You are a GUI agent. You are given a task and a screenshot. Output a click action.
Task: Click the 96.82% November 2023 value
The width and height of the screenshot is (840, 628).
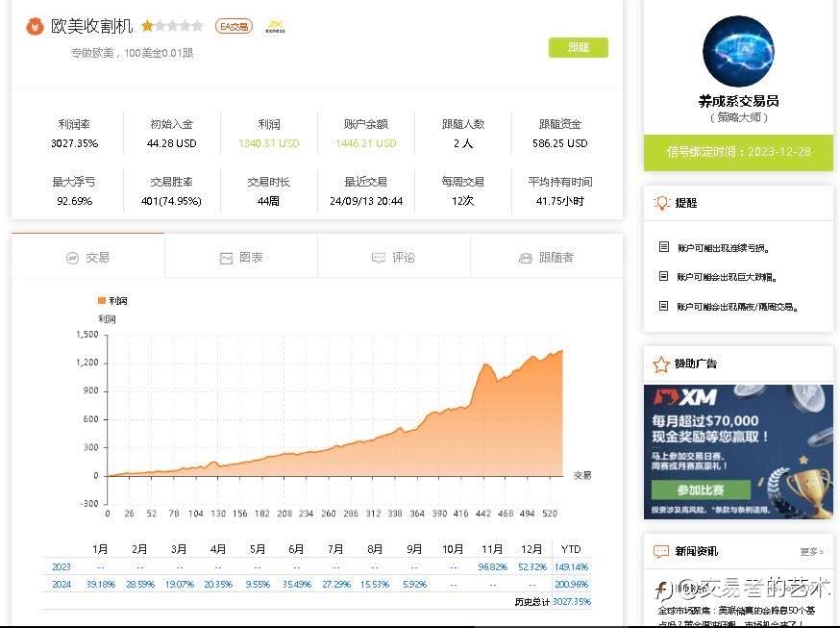pyautogui.click(x=492, y=566)
